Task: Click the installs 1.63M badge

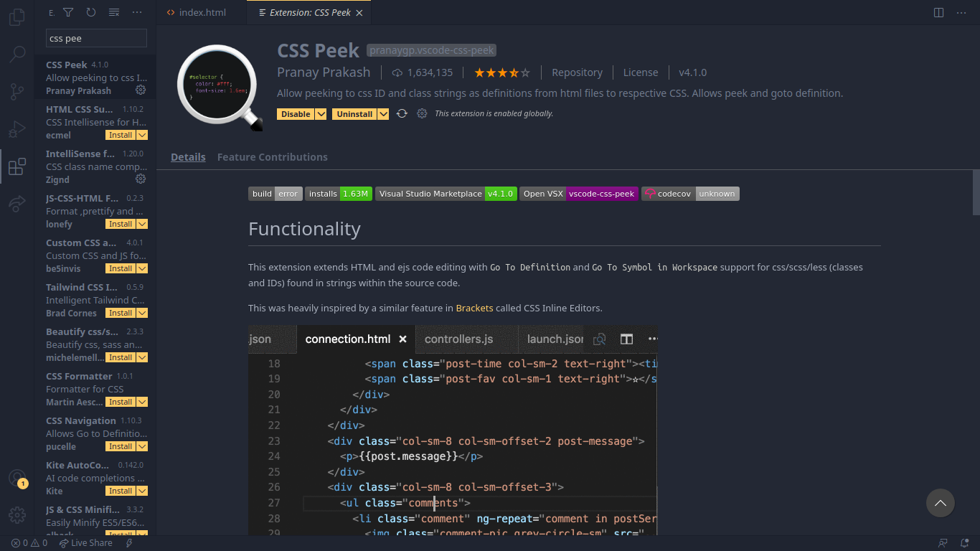Action: [x=339, y=194]
